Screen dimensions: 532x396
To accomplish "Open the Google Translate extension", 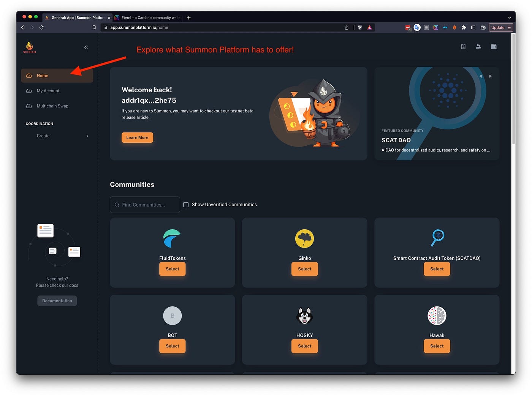I will pyautogui.click(x=417, y=27).
